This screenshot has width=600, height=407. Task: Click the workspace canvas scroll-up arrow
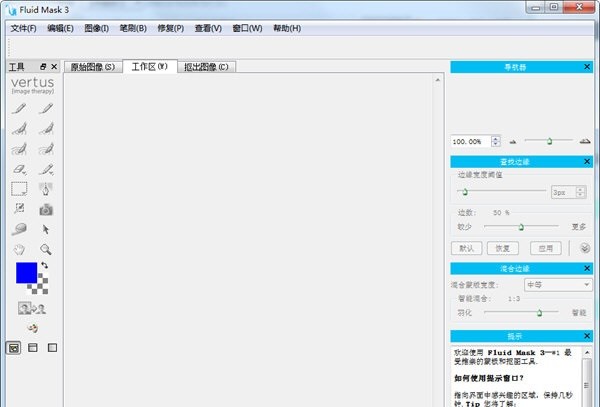pos(438,80)
